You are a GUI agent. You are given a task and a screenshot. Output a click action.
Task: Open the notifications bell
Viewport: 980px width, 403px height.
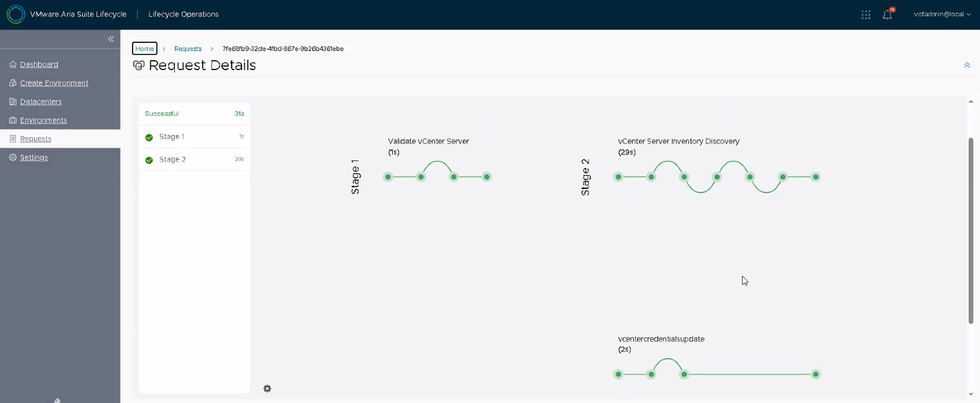[x=887, y=15]
